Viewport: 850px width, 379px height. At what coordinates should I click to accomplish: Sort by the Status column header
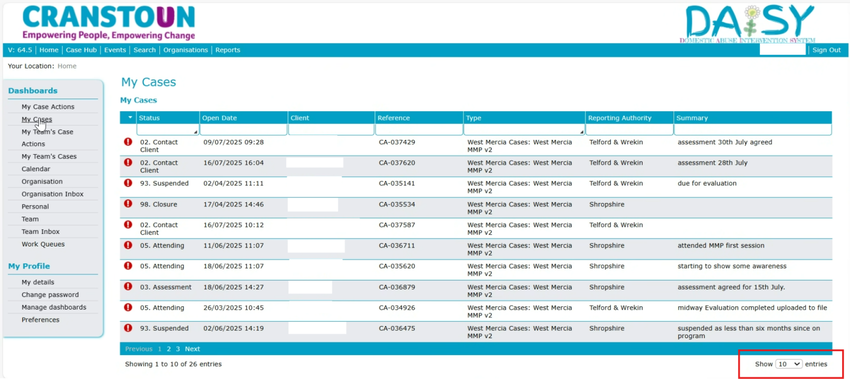click(x=168, y=118)
